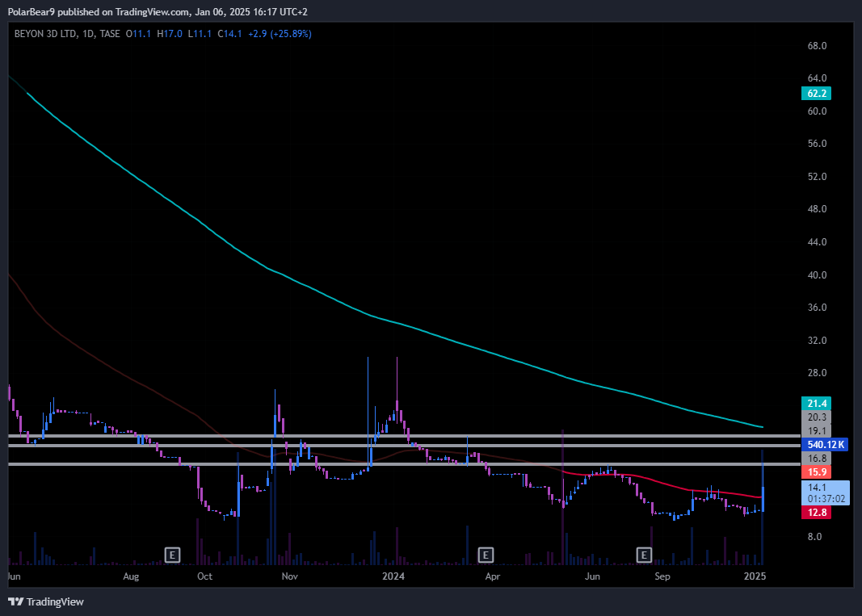Click the 2025 label on time axis
This screenshot has width=862, height=616.
coord(755,576)
